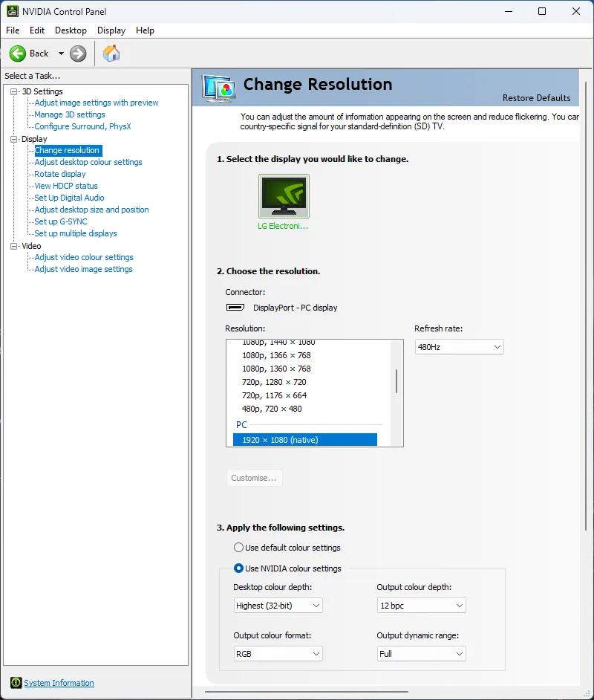
Task: Collapse the Video tree node
Action: coord(13,246)
